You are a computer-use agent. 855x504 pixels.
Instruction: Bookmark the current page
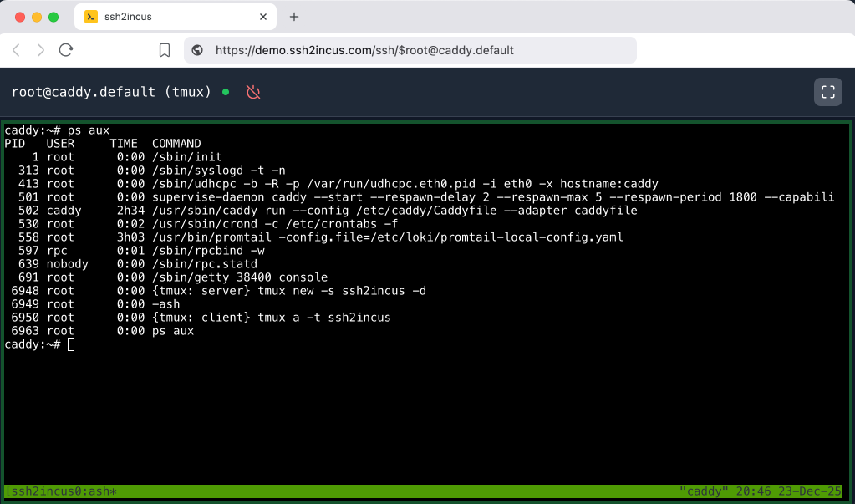[x=164, y=50]
